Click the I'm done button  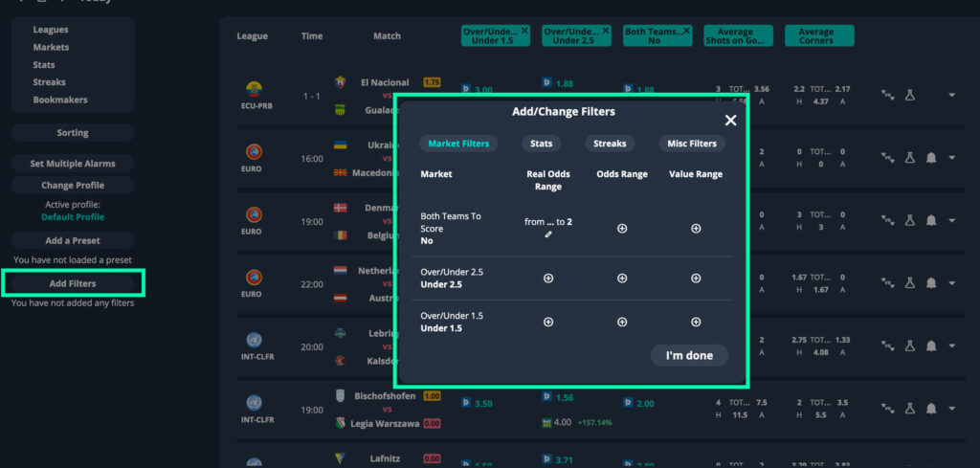click(689, 355)
